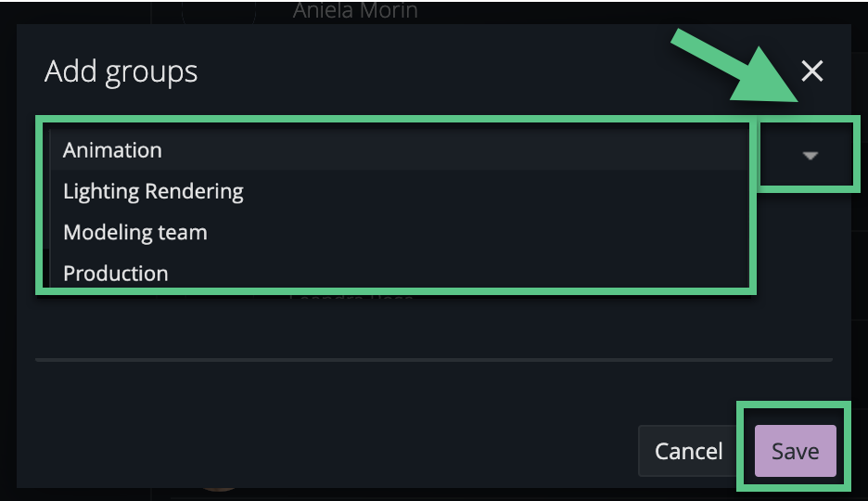Pick the Modeling team option
The image size is (868, 501).
click(x=135, y=233)
